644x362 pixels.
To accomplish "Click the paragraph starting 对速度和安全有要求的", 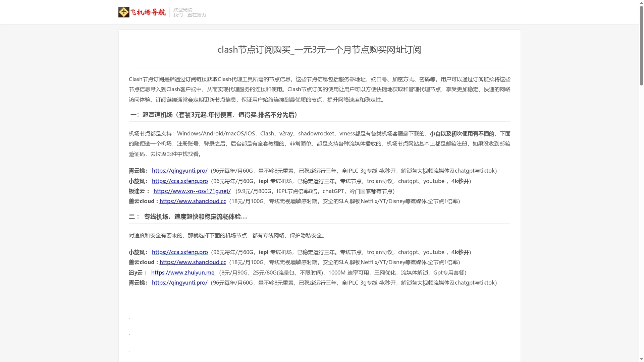I will [x=228, y=235].
